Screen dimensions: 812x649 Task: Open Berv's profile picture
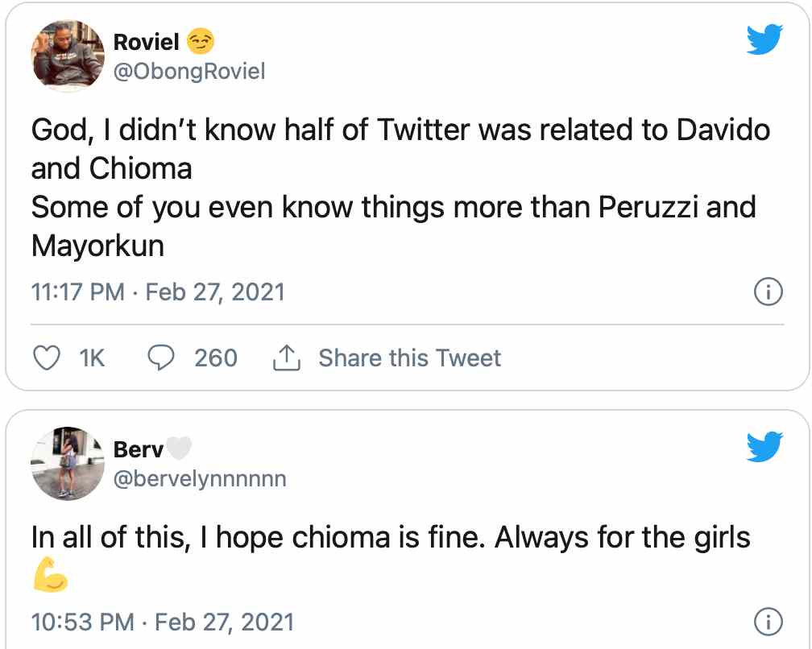click(68, 464)
